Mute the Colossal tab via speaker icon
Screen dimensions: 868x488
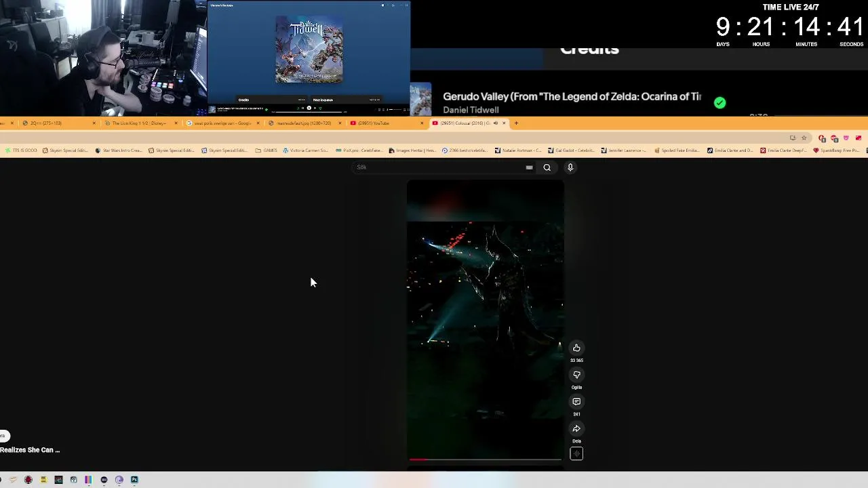click(495, 123)
